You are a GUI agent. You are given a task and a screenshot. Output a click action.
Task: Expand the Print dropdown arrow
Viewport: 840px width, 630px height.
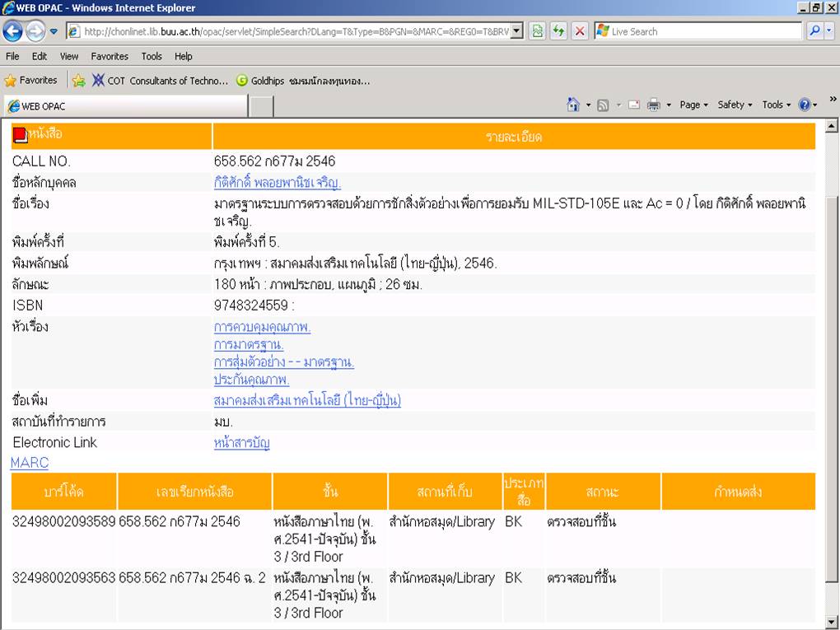point(669,105)
